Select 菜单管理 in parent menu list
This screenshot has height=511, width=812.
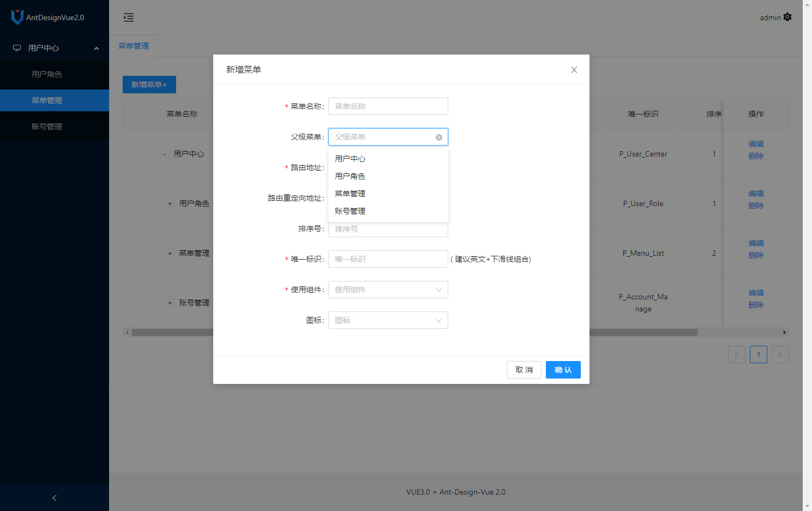[x=388, y=194]
